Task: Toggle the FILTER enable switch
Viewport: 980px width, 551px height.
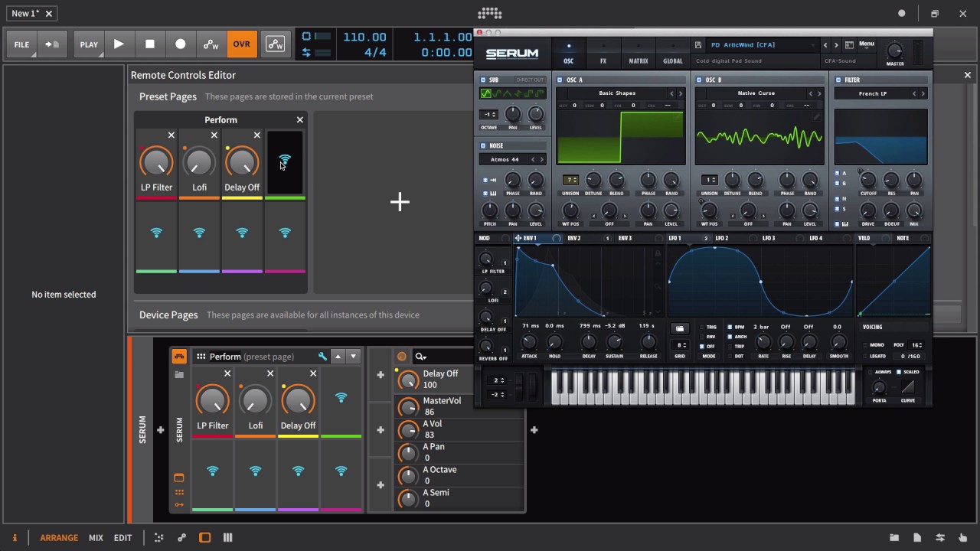Action: (x=838, y=80)
